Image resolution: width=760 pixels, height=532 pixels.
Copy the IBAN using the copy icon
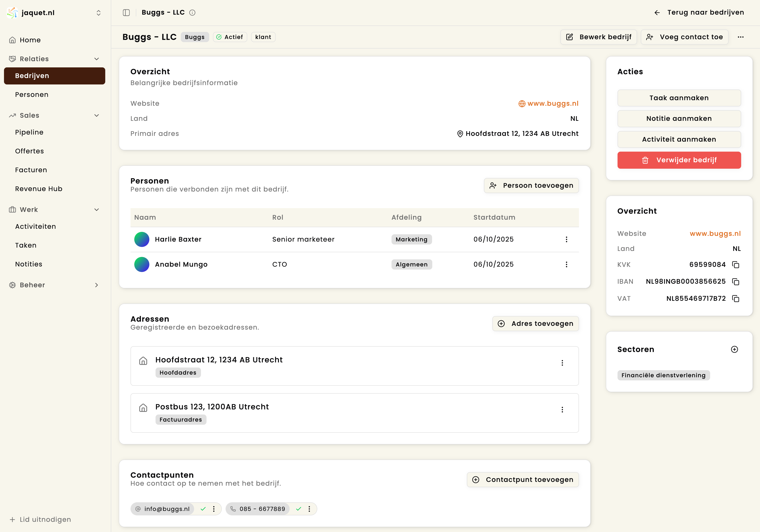[736, 281]
